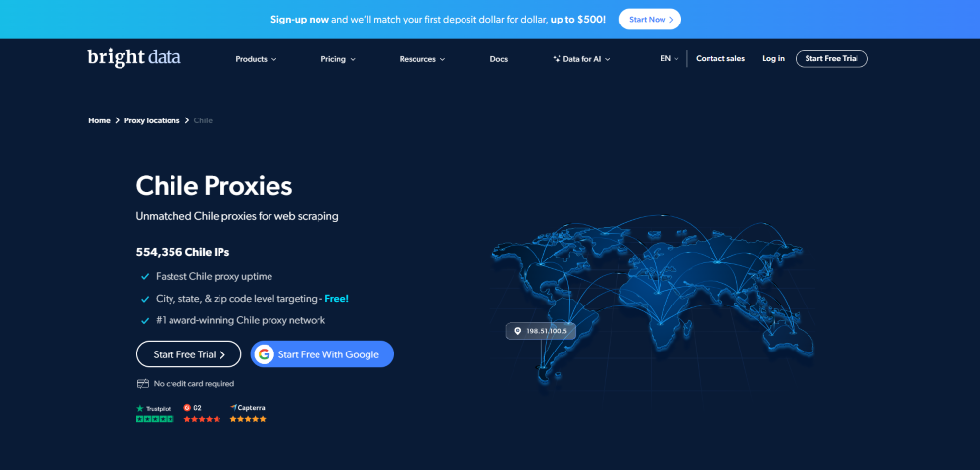
Task: Click the Chile breadcrumb text
Action: pos(203,120)
